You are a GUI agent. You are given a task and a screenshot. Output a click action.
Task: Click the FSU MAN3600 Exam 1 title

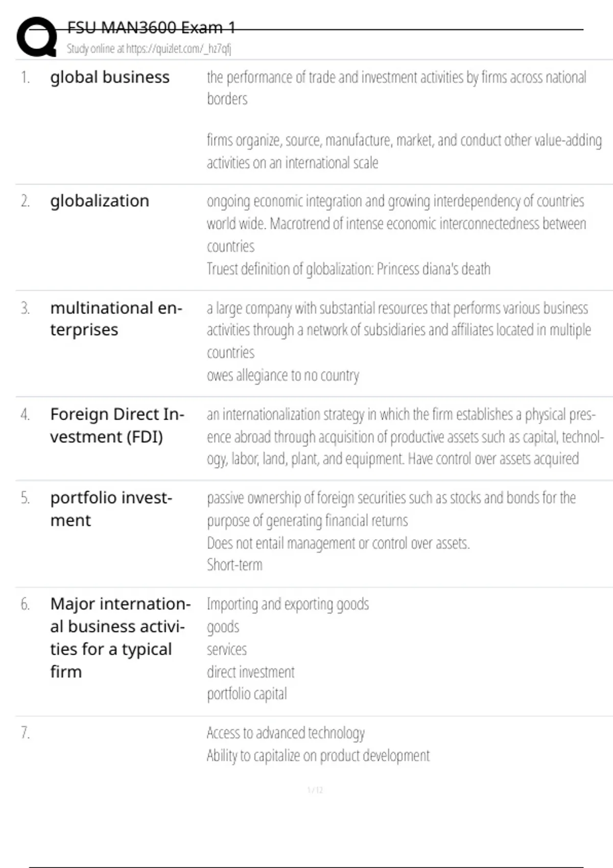[151, 28]
